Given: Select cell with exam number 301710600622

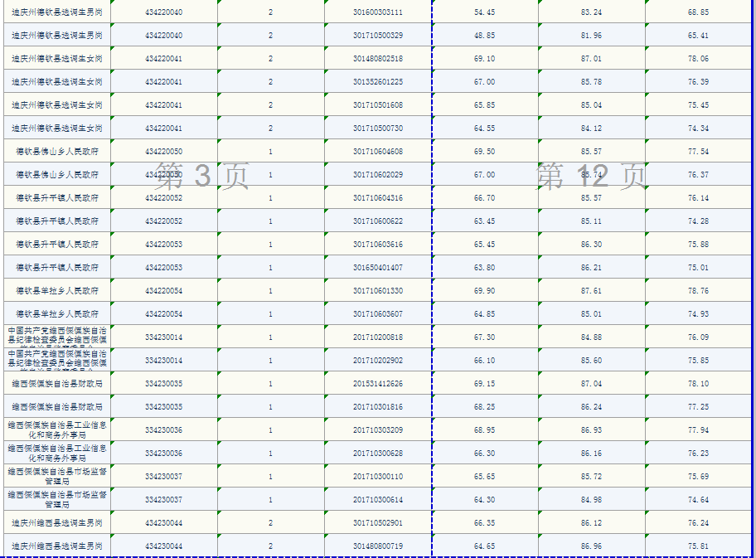Looking at the screenshot, I should click(x=378, y=221).
